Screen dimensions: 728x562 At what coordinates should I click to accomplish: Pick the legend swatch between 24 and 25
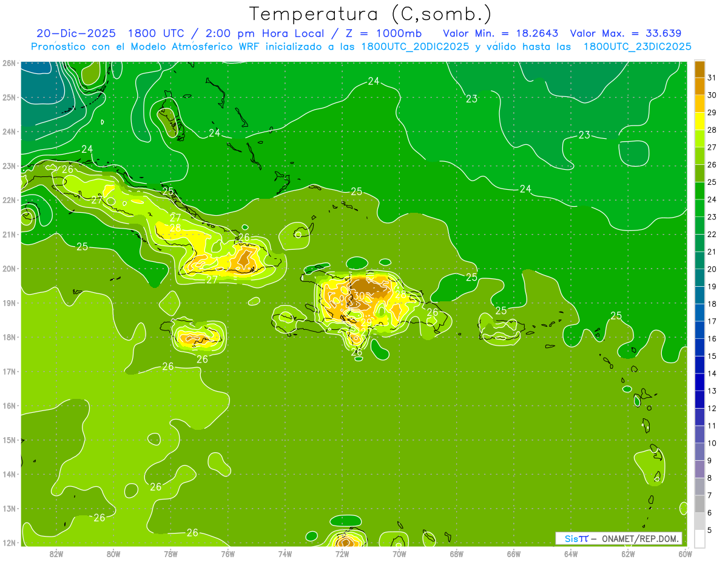(x=699, y=191)
